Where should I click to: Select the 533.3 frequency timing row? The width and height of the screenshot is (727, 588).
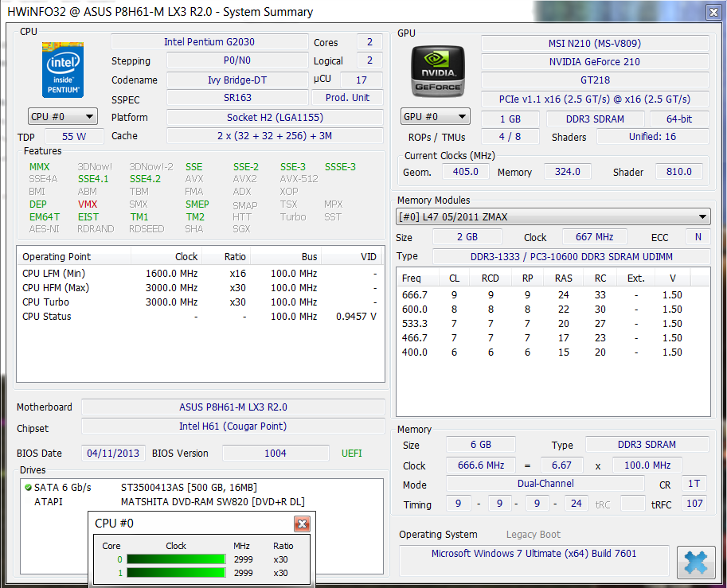[553, 323]
